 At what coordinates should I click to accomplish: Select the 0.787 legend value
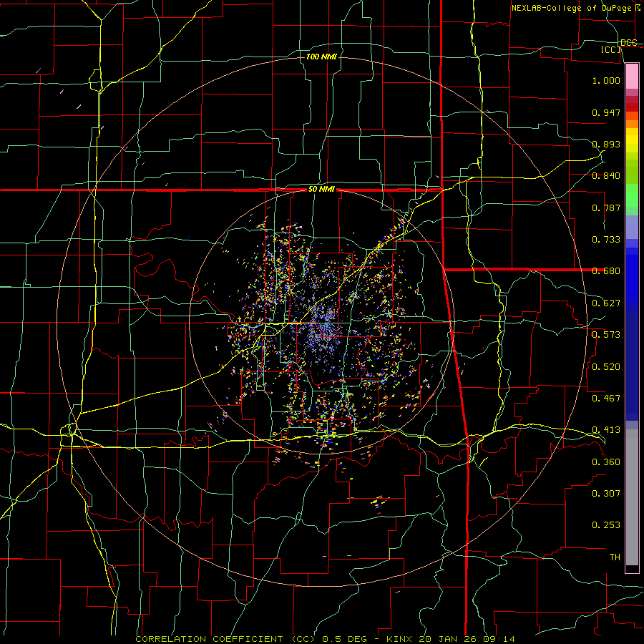click(x=606, y=208)
